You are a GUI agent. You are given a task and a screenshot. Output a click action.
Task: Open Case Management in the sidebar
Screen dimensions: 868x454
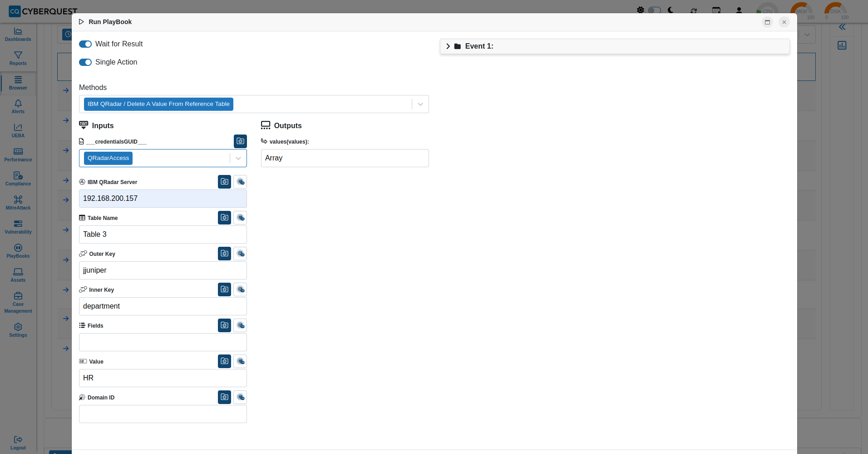coord(18,303)
